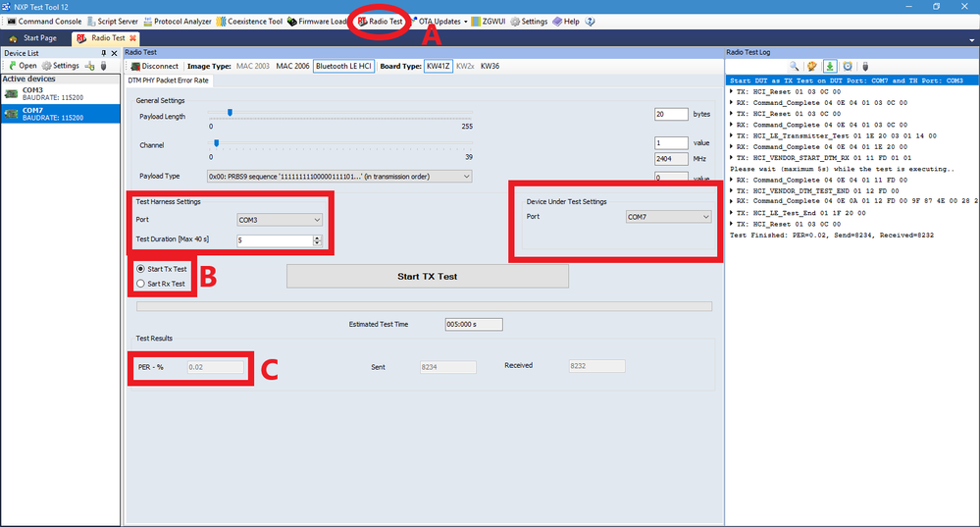Open Device List Settings
The height and width of the screenshot is (527, 980).
point(61,66)
